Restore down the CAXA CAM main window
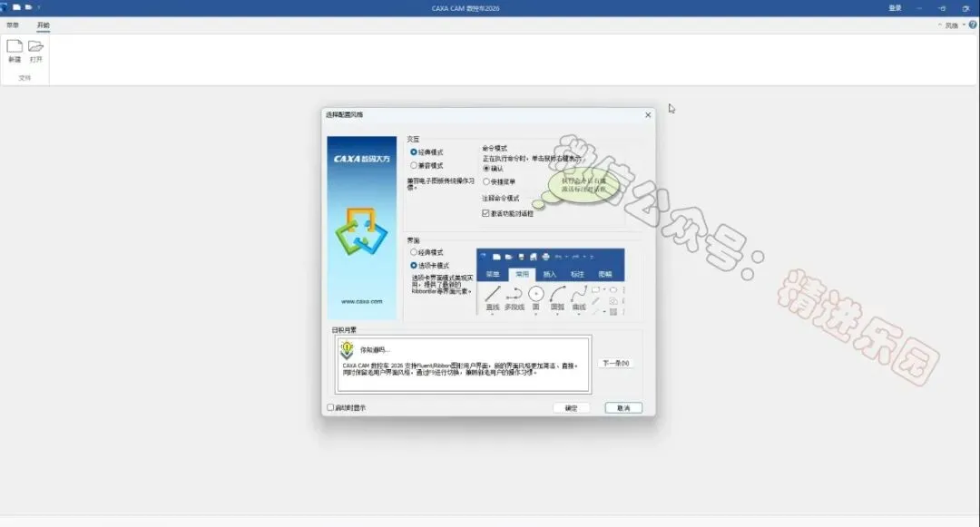This screenshot has height=527, width=980. click(942, 8)
